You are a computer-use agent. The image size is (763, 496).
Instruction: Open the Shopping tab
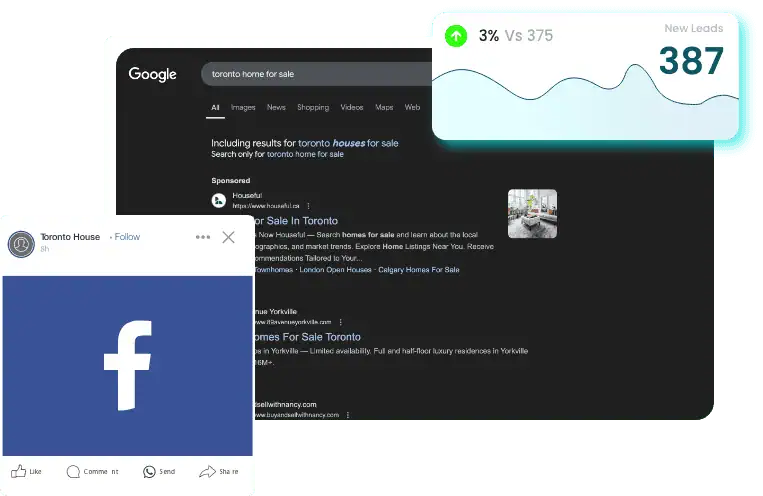pos(313,108)
